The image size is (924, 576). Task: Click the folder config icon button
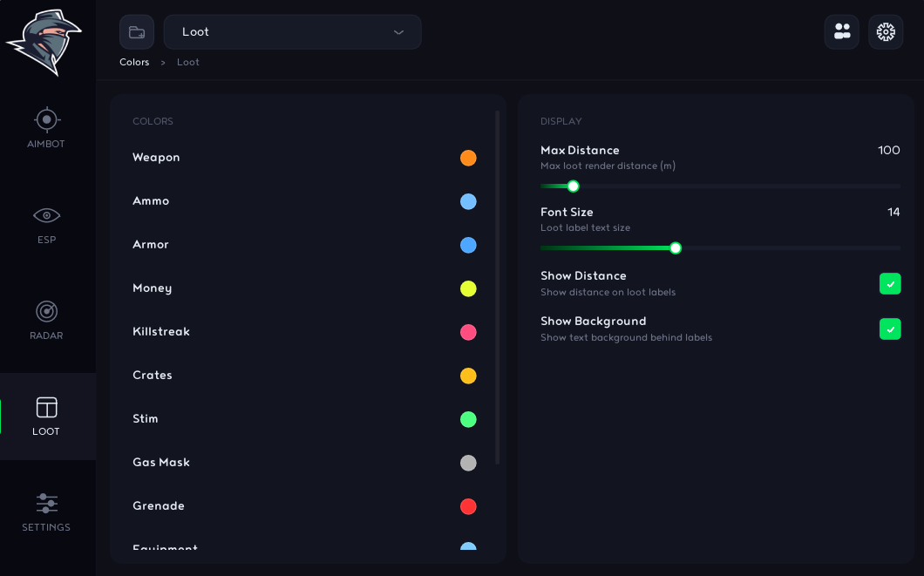point(137,31)
